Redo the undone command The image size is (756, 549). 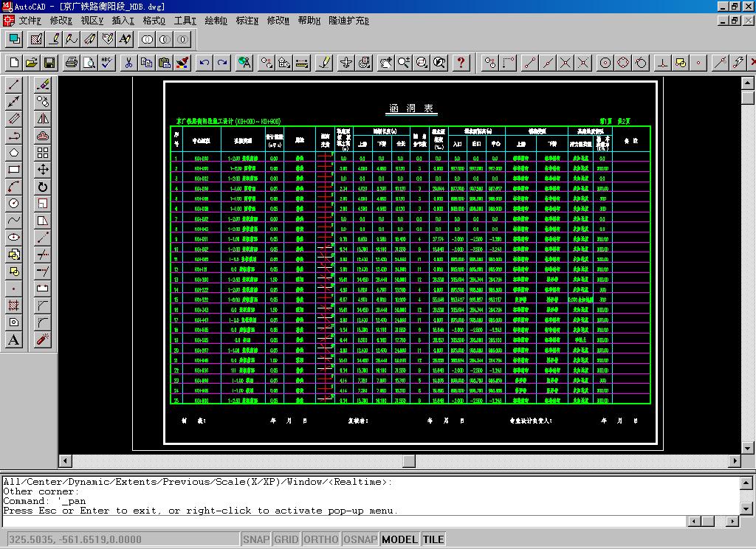(x=222, y=63)
